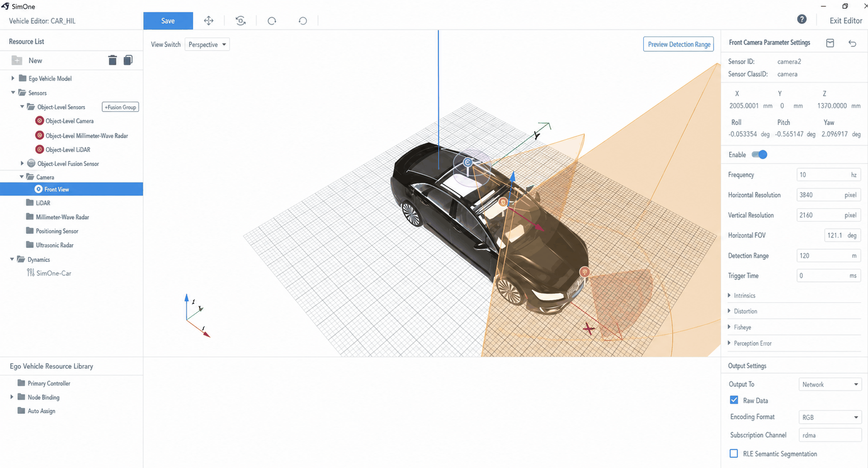Click the camera sensor marker on car roof

tap(468, 163)
